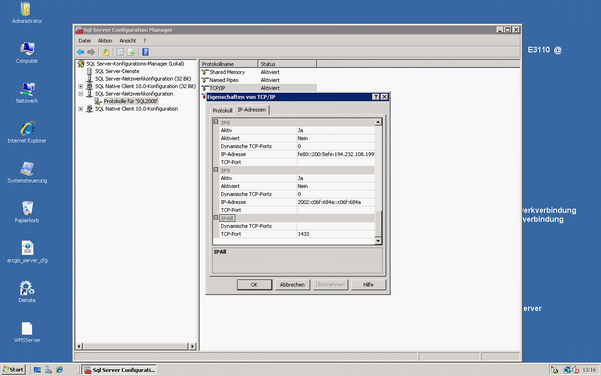601x376 pixels.
Task: Click the export list toolbar icon
Action: click(131, 52)
